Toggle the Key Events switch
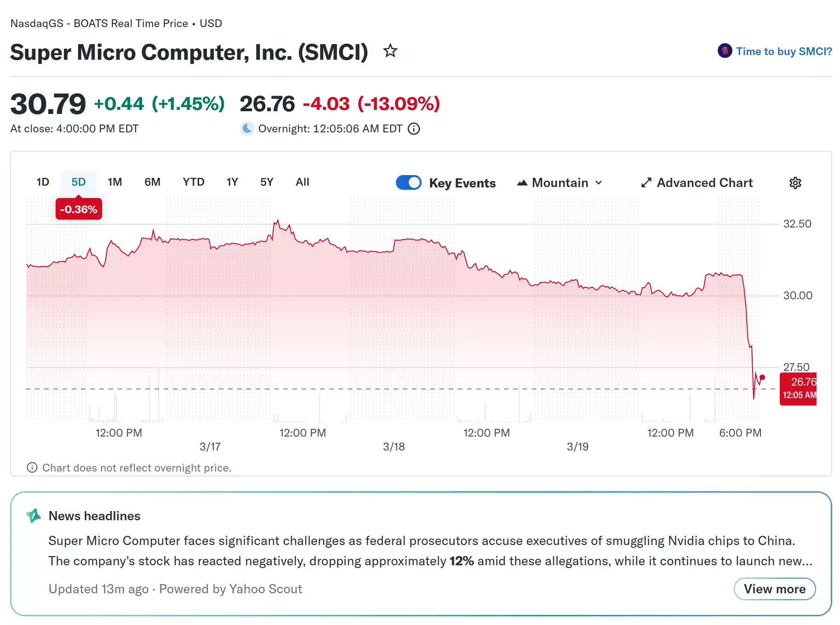 (x=408, y=182)
